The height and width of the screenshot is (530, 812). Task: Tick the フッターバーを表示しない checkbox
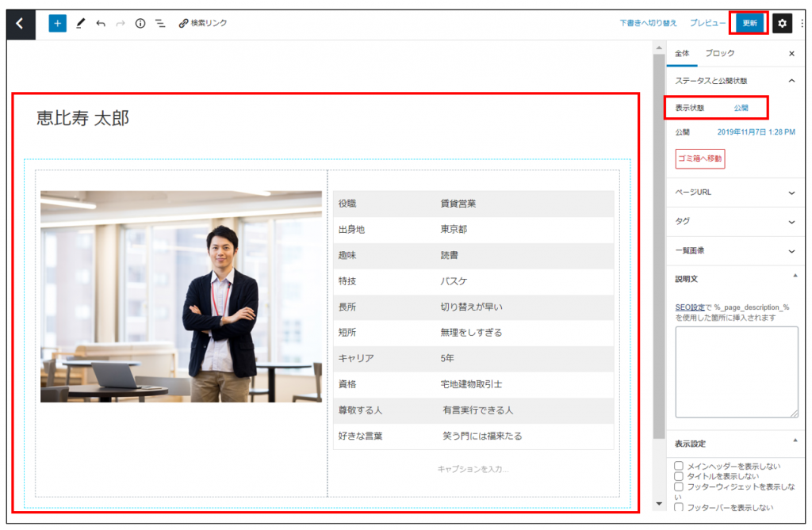(x=679, y=506)
